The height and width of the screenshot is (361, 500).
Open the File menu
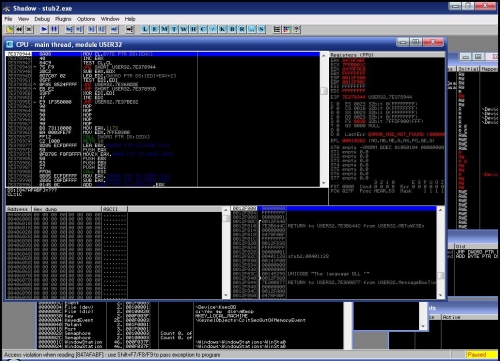(8, 19)
